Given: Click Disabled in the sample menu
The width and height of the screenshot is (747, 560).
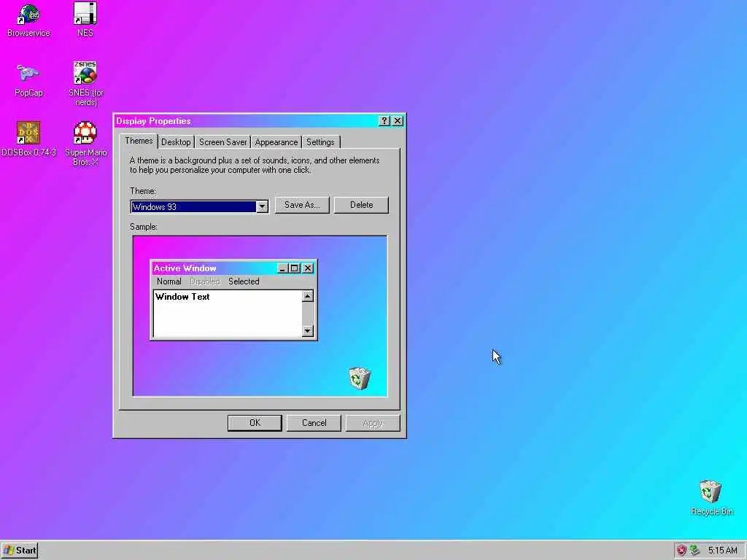Looking at the screenshot, I should [205, 281].
